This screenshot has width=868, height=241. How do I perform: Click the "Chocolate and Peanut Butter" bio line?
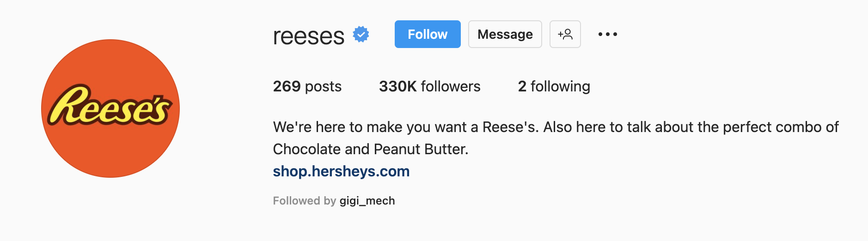click(370, 149)
